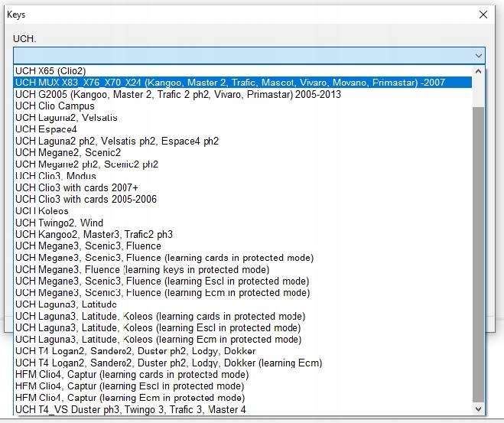Pick Megane3 Scenic3 Fluence learning Escl option
Screen dimensions: 504x423
pyautogui.click(x=243, y=281)
